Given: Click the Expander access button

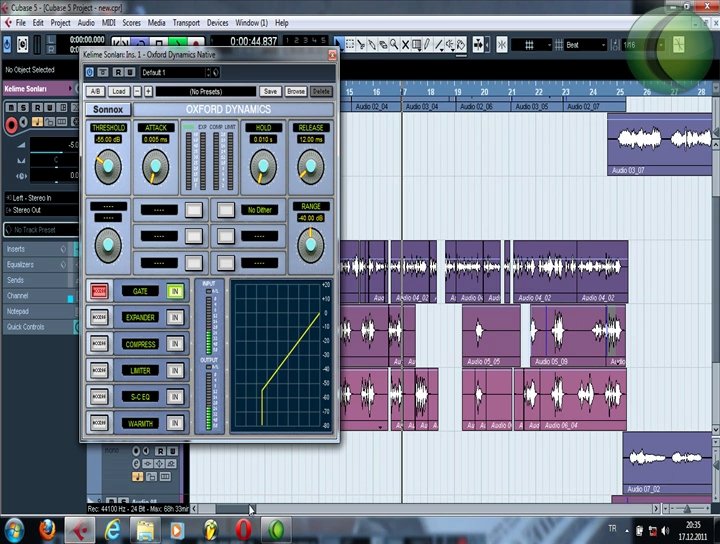Looking at the screenshot, I should [99, 317].
